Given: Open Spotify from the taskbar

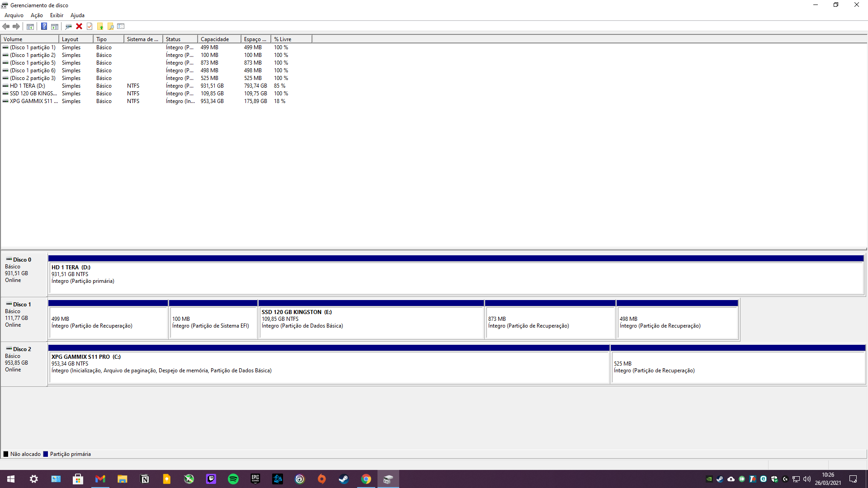Looking at the screenshot, I should (x=233, y=479).
